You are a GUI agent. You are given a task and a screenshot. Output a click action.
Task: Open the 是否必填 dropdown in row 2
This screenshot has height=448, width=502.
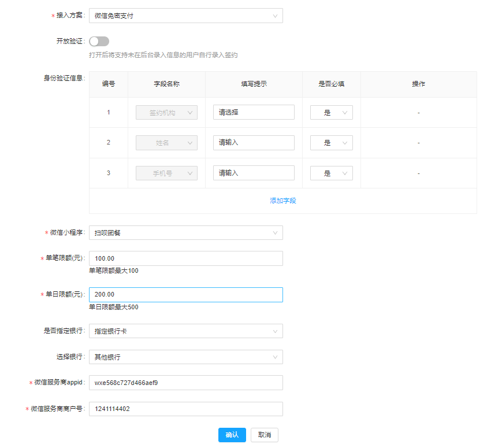pyautogui.click(x=332, y=143)
